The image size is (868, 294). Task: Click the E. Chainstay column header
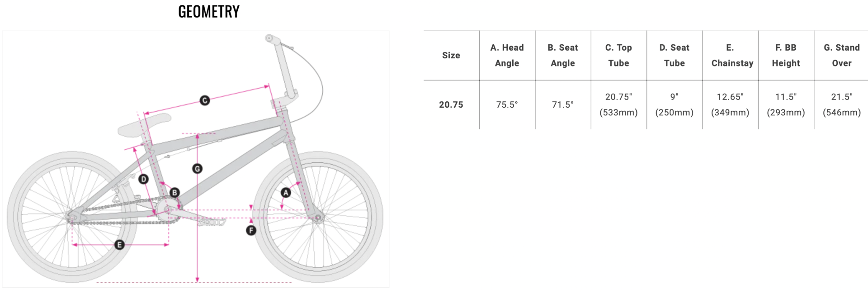click(x=730, y=55)
